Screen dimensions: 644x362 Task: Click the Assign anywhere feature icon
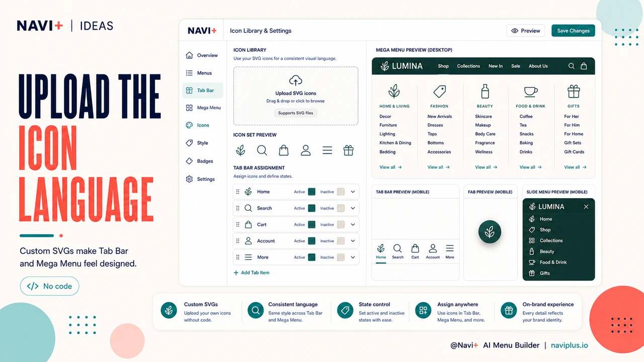tap(423, 311)
